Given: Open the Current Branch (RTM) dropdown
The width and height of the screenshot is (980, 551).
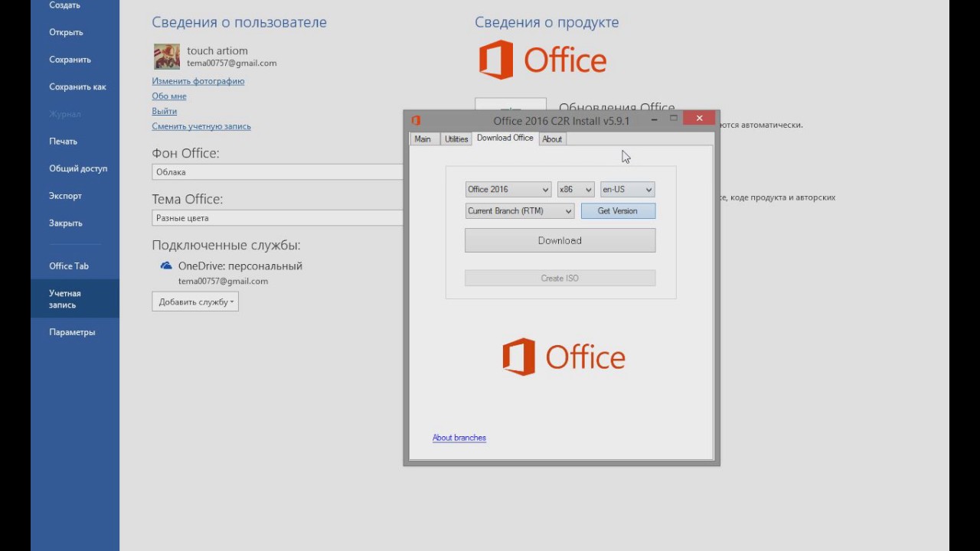Looking at the screenshot, I should click(x=520, y=210).
